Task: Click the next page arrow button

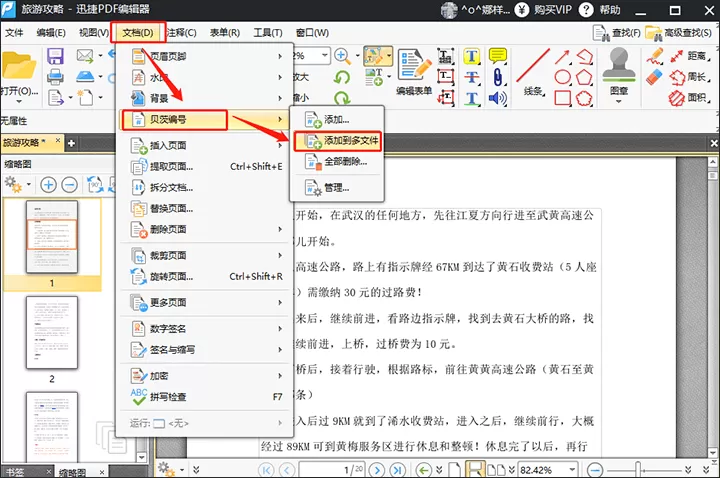Action: (x=377, y=470)
